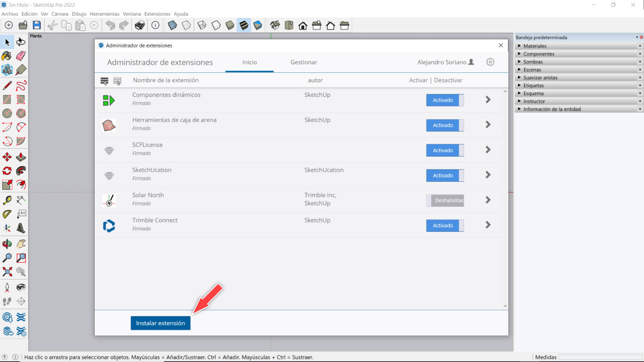The width and height of the screenshot is (644, 362).
Task: Expand Solar North details chevron
Action: pos(488,200)
